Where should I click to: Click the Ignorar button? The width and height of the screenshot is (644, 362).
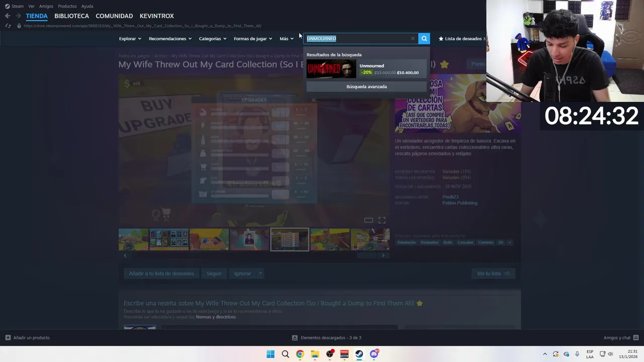click(243, 274)
